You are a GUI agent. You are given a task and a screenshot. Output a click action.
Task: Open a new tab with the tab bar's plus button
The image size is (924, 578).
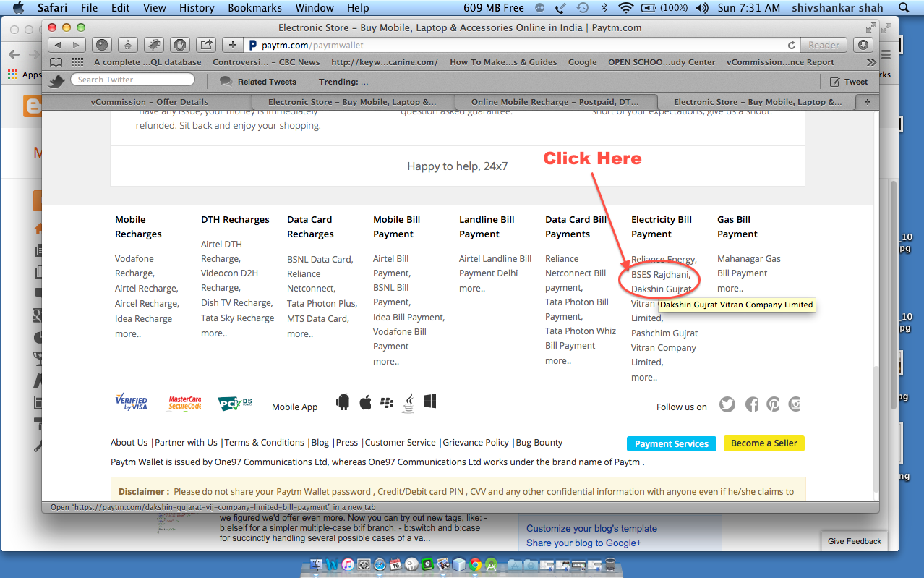point(868,102)
